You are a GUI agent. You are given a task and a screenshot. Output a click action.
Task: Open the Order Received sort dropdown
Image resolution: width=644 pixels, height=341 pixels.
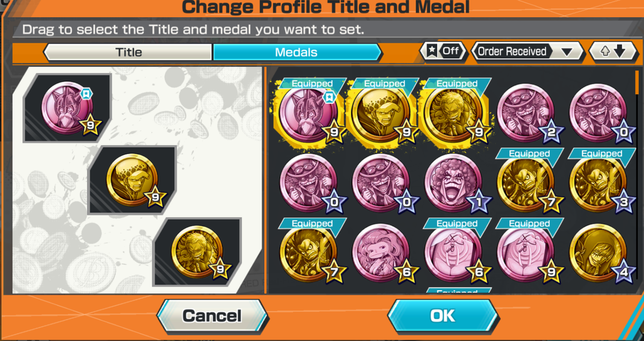pyautogui.click(x=527, y=52)
